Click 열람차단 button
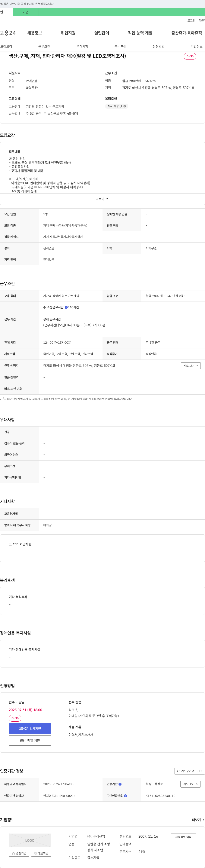The image size is (205, 868). [41, 853]
